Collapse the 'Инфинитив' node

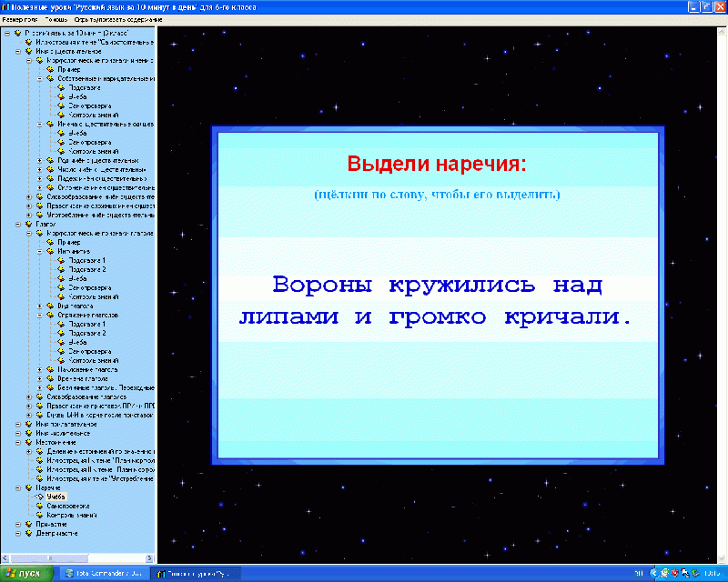point(40,251)
